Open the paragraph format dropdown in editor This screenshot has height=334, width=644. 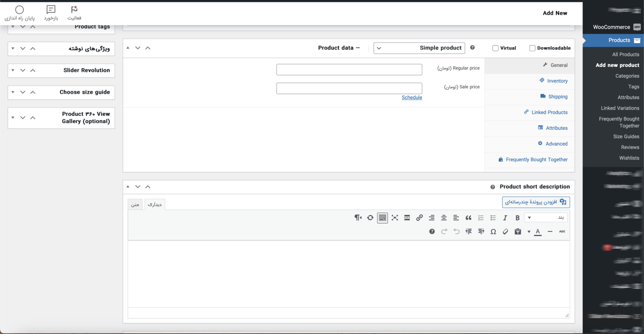pyautogui.click(x=546, y=218)
